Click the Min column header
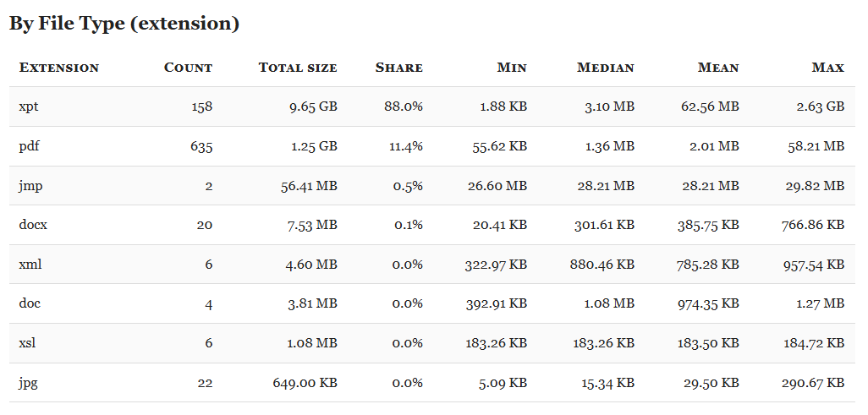 (x=512, y=68)
